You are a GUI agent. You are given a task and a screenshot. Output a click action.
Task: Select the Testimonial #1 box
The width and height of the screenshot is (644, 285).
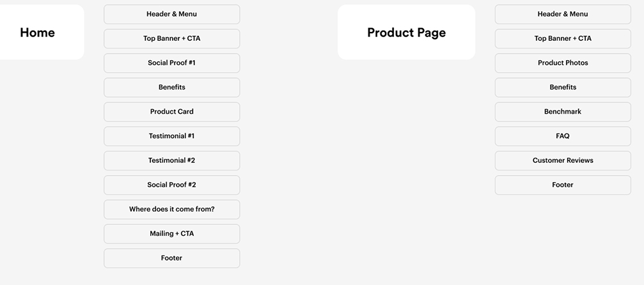[x=171, y=136]
